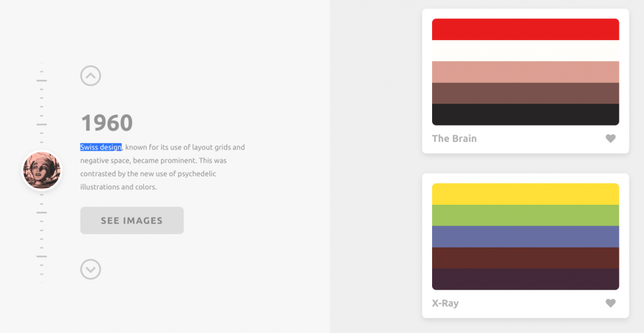Pick the yellow stripe in the X-Ray palette

(x=525, y=194)
